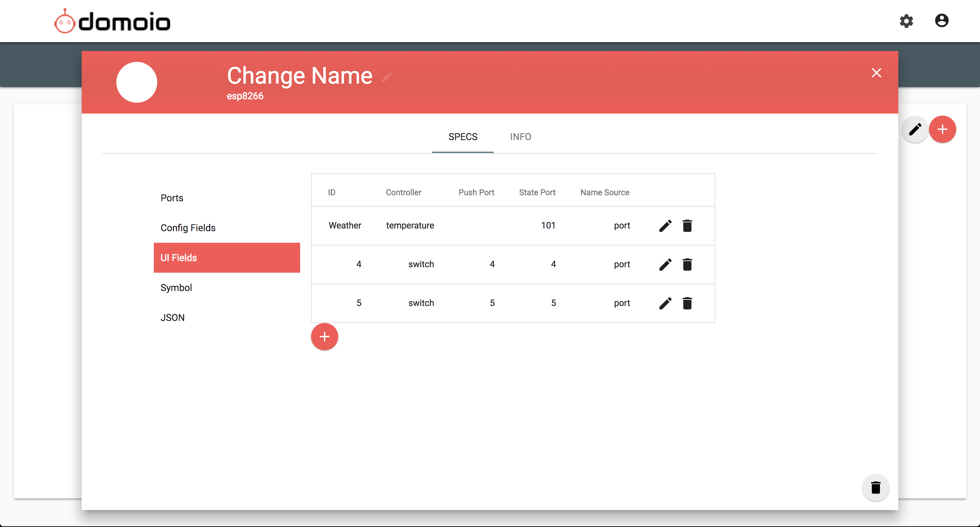Click the Weather ID cell
This screenshot has width=980, height=527.
pyautogui.click(x=345, y=225)
